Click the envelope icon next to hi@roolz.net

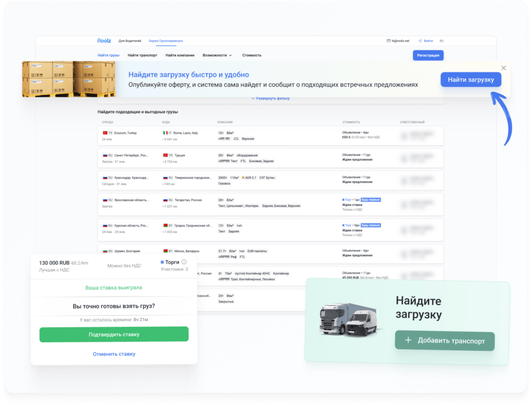[388, 40]
